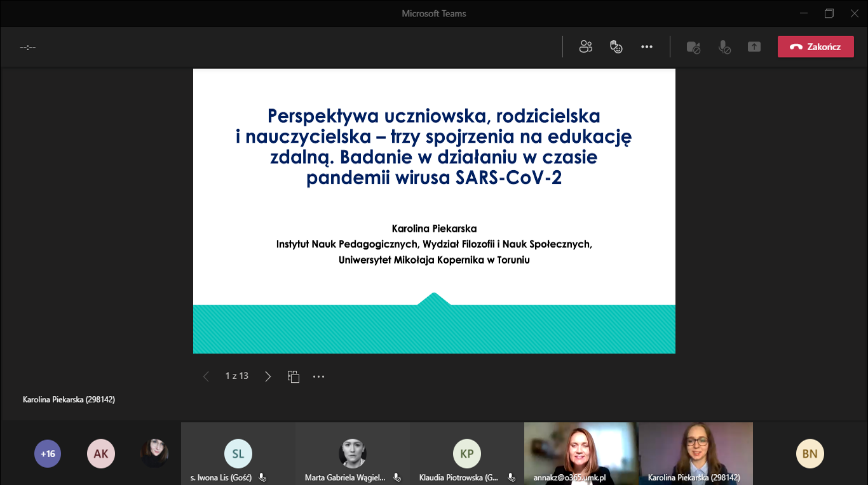Click the slide counter 1 z 13
The width and height of the screenshot is (868, 485).
(x=237, y=376)
